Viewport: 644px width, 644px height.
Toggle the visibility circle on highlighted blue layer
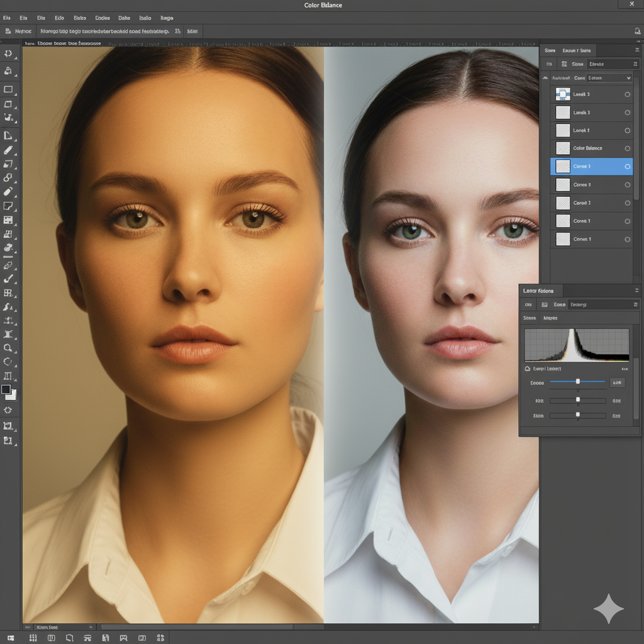pos(627,167)
